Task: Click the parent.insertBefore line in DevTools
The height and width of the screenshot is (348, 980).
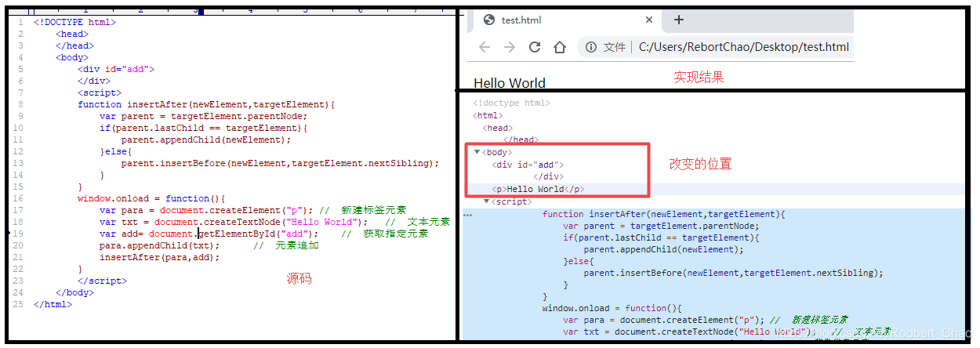Action: point(733,273)
